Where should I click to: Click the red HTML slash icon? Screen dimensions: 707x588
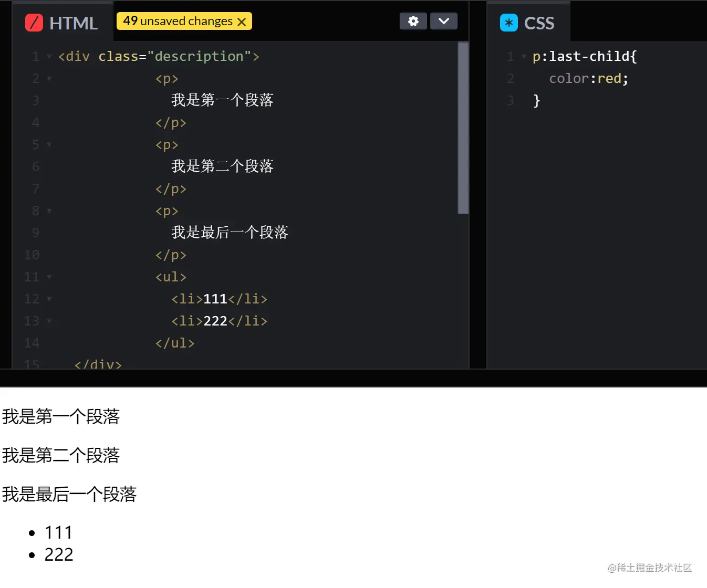(x=34, y=23)
